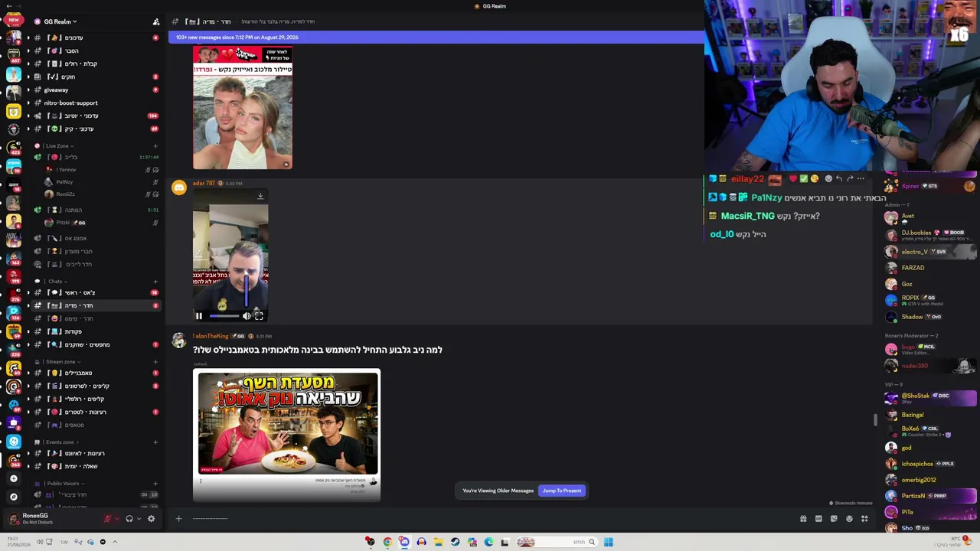
Task: Click the invite people icon beside GG Realm
Action: [156, 21]
